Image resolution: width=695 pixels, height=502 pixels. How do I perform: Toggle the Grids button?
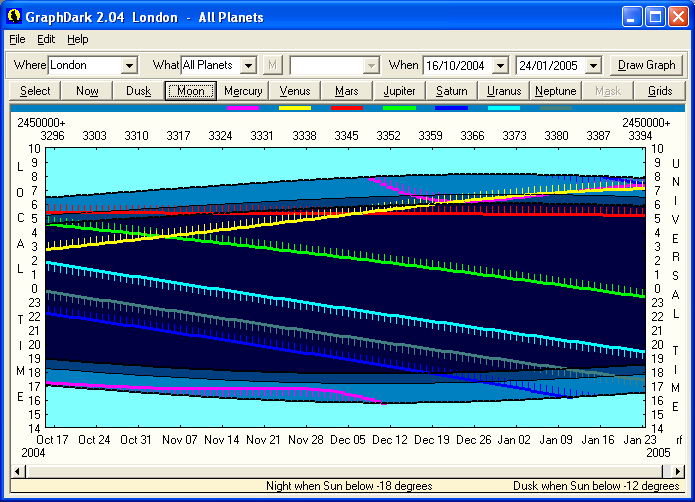pyautogui.click(x=660, y=91)
